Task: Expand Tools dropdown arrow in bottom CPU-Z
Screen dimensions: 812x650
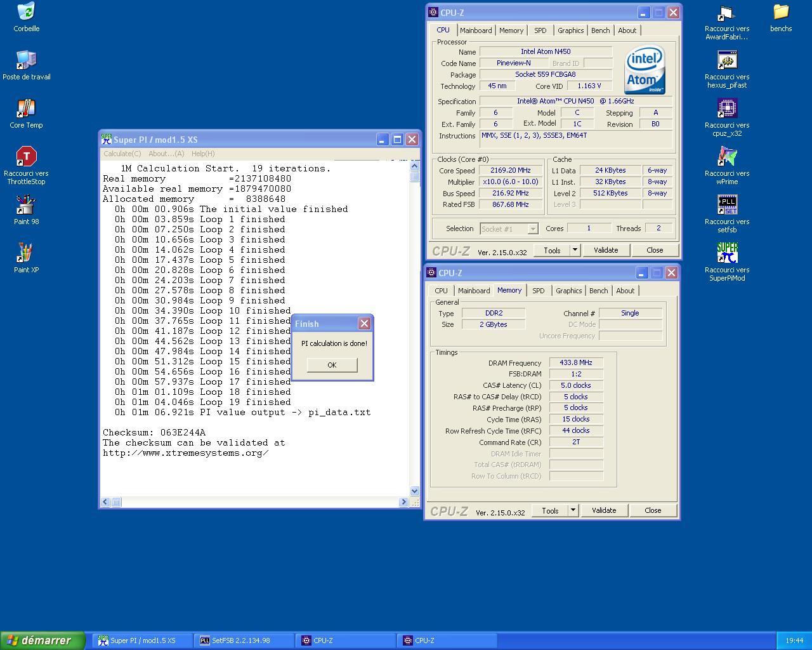Action: click(573, 510)
